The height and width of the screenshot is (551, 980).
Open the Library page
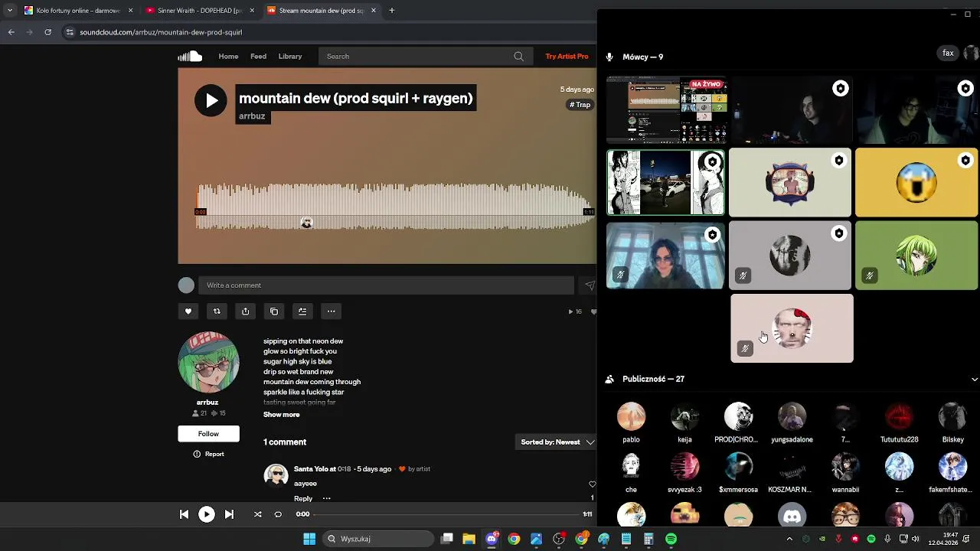(x=290, y=56)
